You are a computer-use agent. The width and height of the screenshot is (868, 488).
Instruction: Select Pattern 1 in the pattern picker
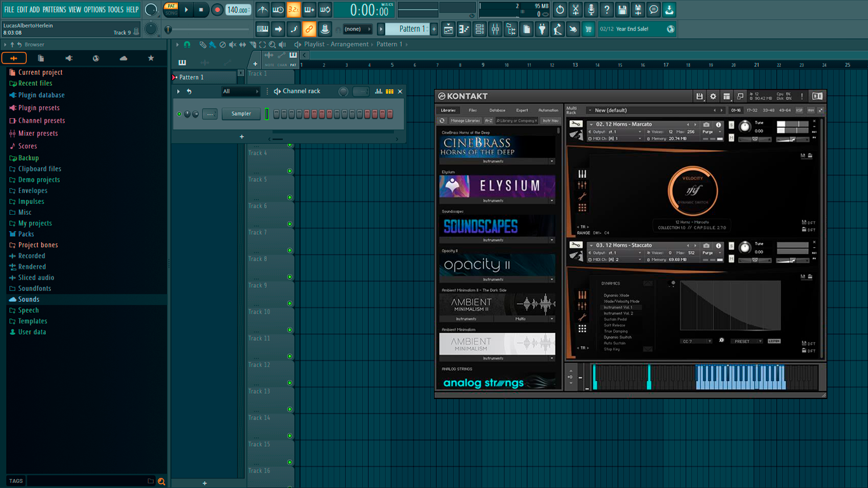205,78
